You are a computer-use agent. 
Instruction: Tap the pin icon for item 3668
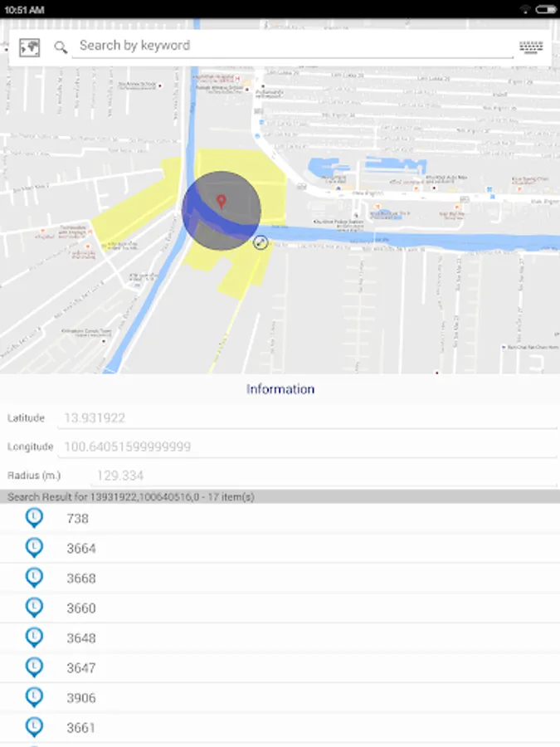pos(34,578)
